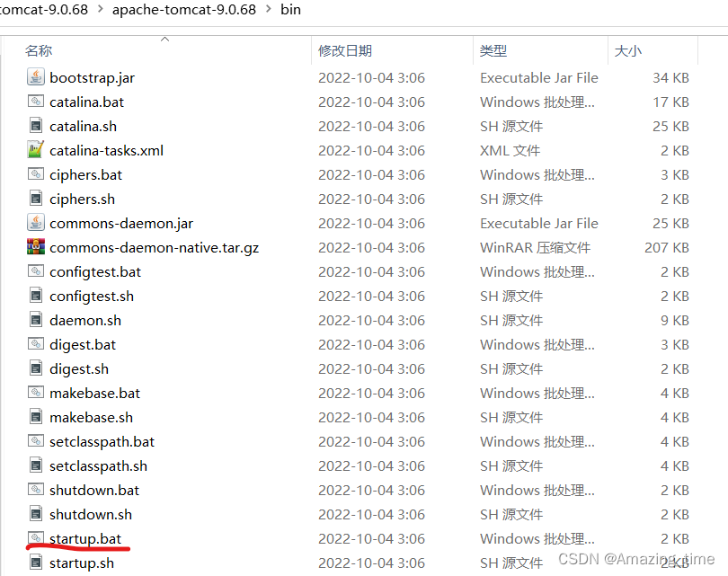728x576 pixels.
Task: Select the file name makebase.sh
Action: tap(91, 417)
